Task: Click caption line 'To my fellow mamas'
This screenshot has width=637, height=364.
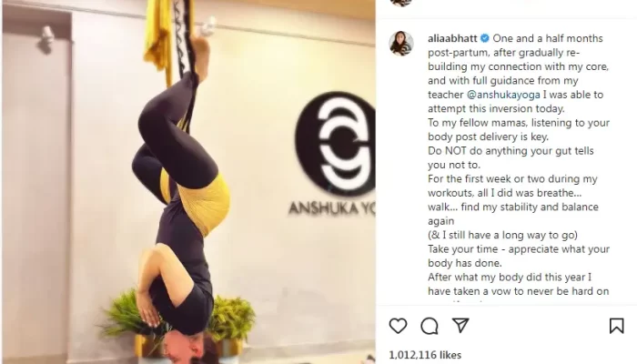Action: (x=519, y=123)
